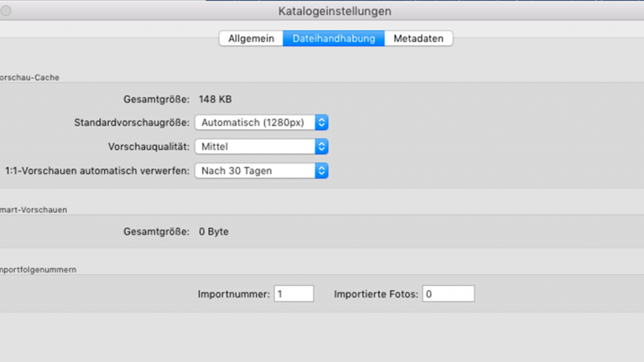Click the 148 KB cache size value
Viewport: 644px width, 362px height.
click(x=215, y=99)
